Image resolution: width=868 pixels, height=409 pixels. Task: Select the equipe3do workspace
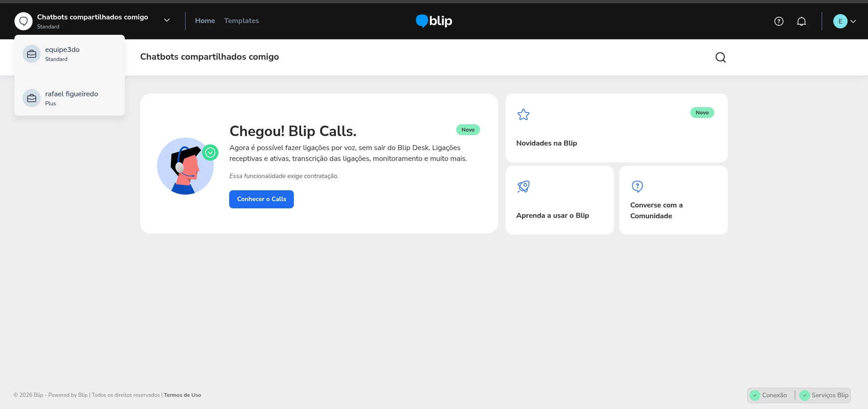click(70, 54)
